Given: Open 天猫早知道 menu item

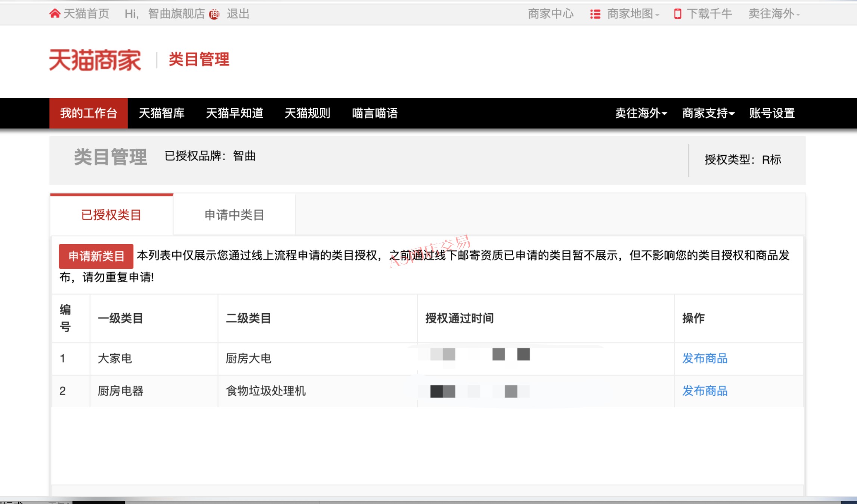Looking at the screenshot, I should (235, 113).
